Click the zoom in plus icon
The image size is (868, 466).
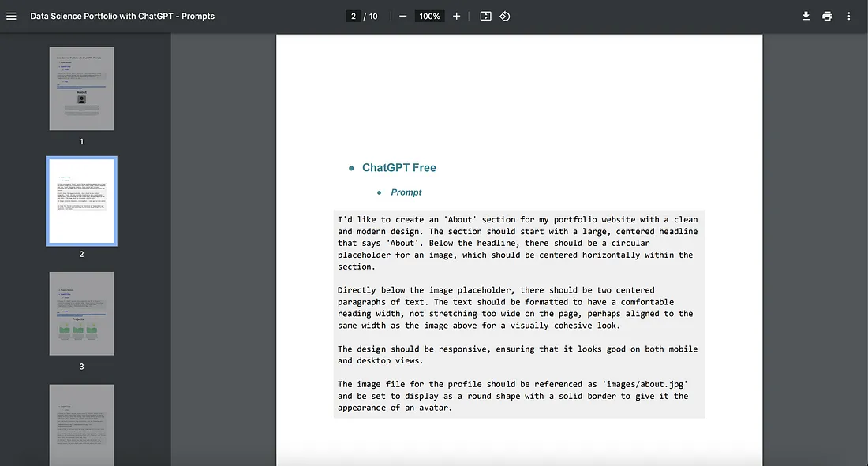456,16
